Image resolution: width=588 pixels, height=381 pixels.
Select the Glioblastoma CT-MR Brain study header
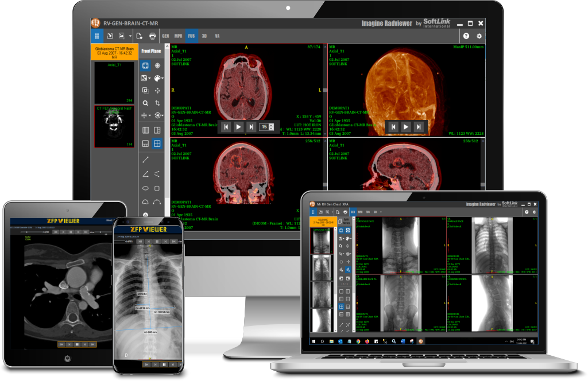coord(114,53)
